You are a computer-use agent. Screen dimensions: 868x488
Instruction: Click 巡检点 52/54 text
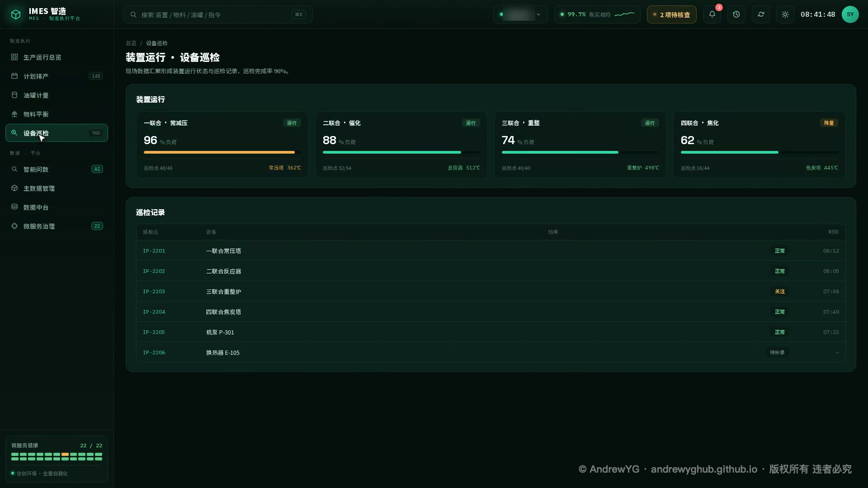point(337,168)
